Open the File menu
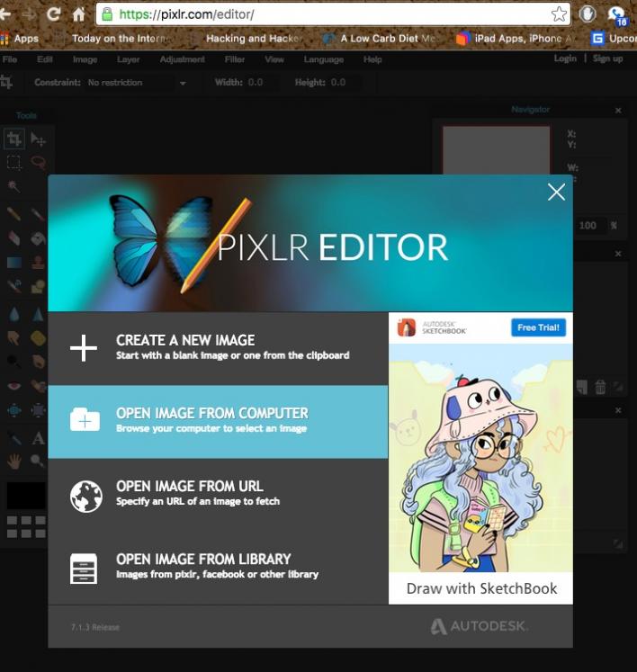637x672 pixels. [9, 59]
